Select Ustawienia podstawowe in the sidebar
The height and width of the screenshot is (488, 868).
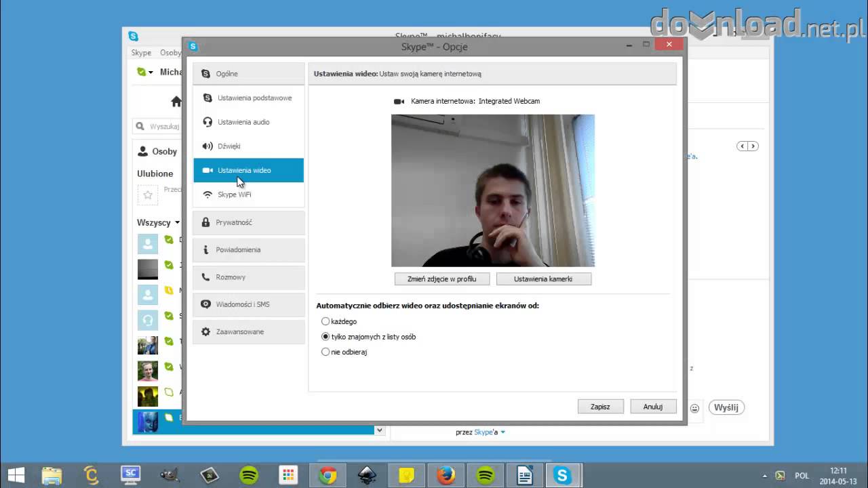click(x=248, y=98)
